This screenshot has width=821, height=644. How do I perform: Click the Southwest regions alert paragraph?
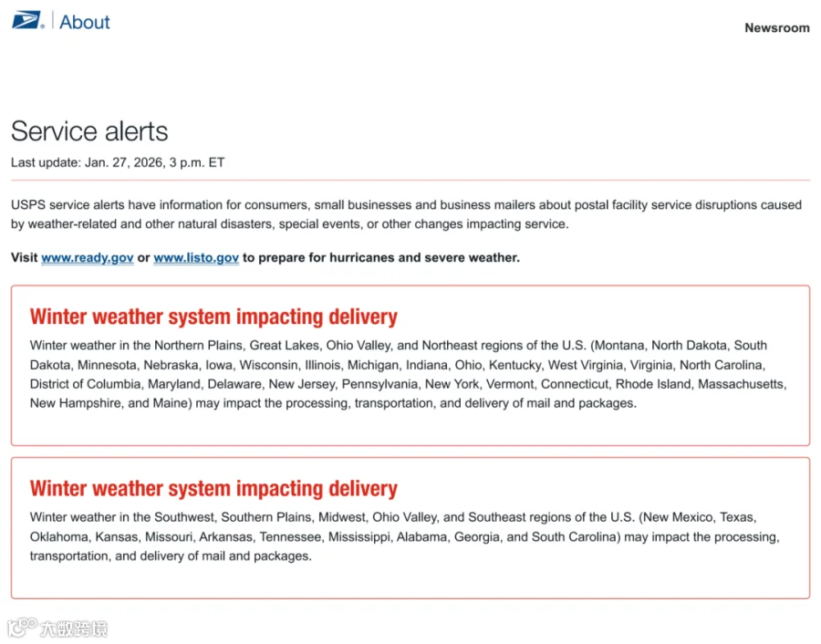pyautogui.click(x=405, y=536)
